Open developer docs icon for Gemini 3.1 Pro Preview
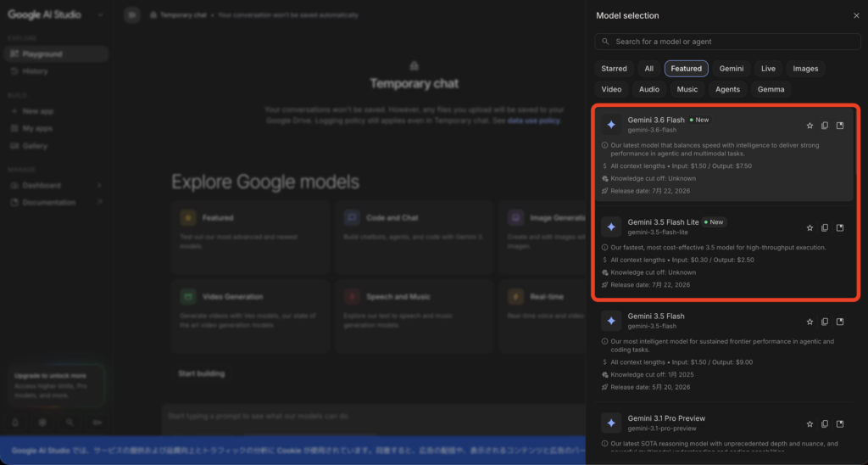 click(840, 424)
